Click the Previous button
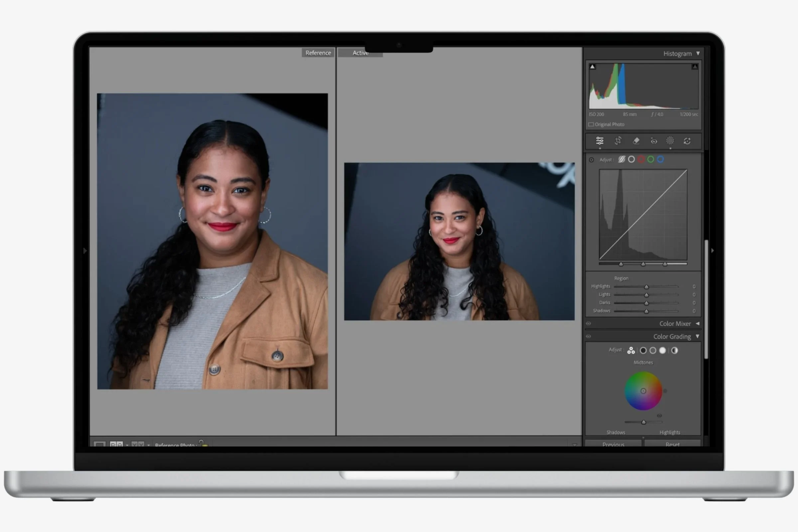Viewport: 798px width, 532px height. [613, 444]
